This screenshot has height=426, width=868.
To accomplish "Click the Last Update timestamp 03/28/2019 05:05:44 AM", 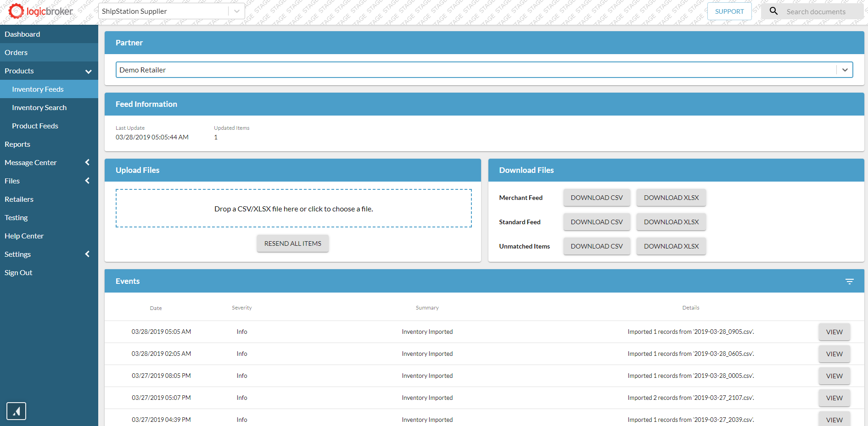I will point(152,137).
